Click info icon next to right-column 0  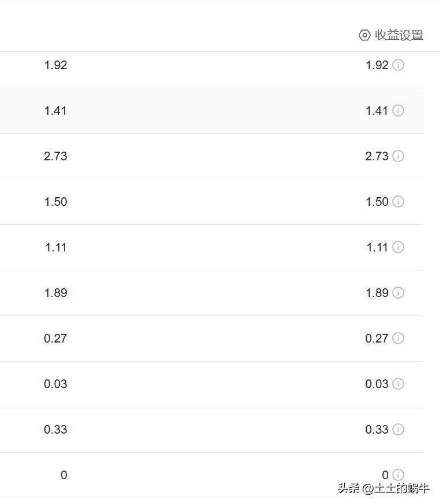point(398,475)
